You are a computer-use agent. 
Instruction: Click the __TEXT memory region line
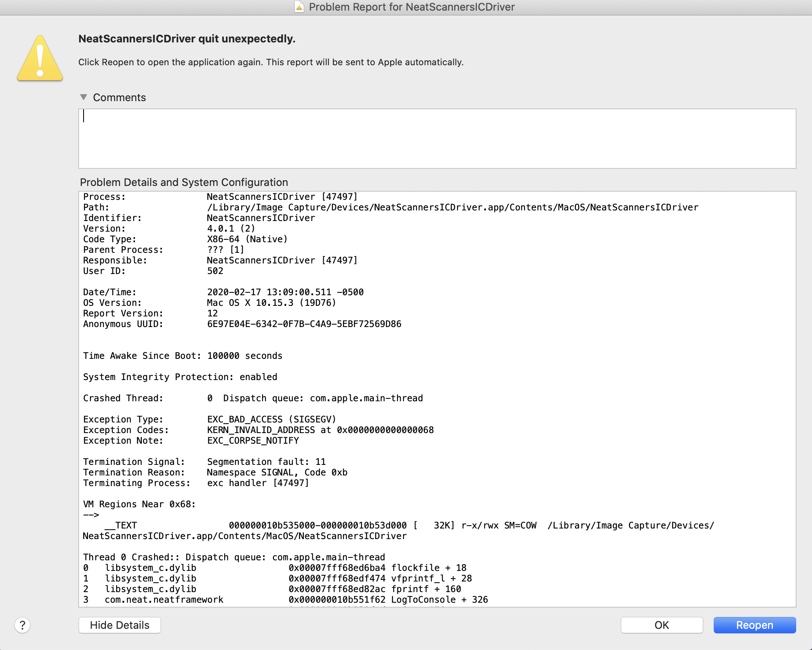[399, 531]
